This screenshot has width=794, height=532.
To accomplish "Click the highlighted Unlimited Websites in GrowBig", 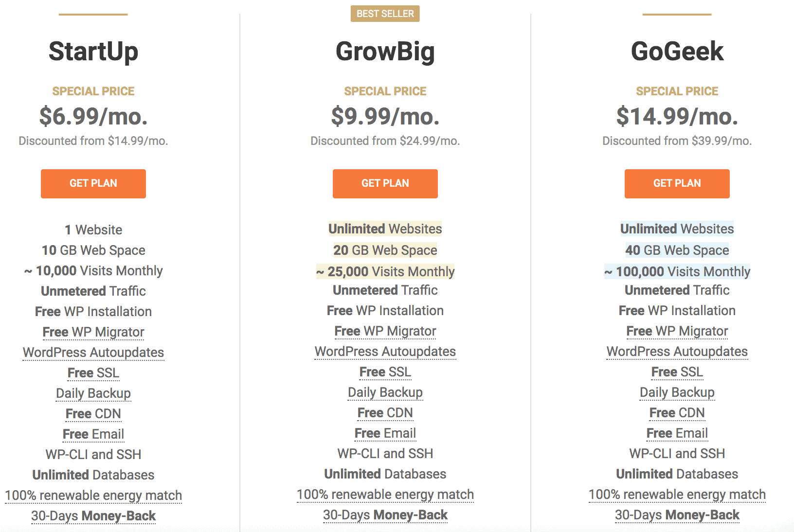I will pyautogui.click(x=385, y=229).
